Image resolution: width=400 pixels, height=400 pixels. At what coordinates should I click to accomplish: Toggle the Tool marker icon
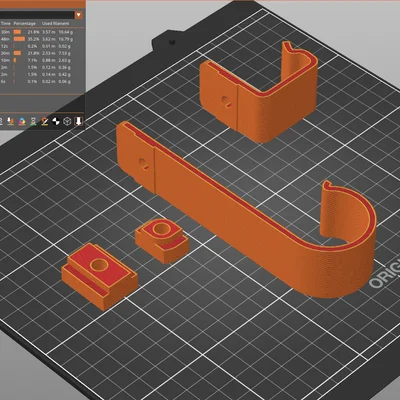(78, 121)
